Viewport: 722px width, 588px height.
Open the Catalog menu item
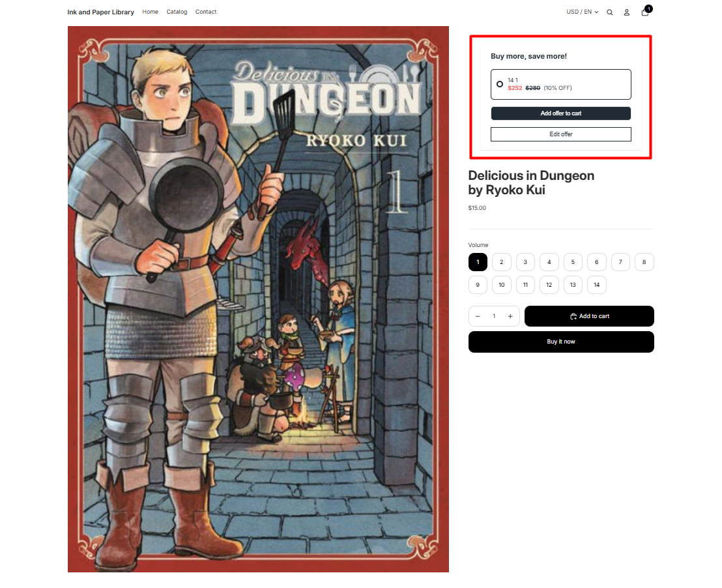tap(177, 12)
